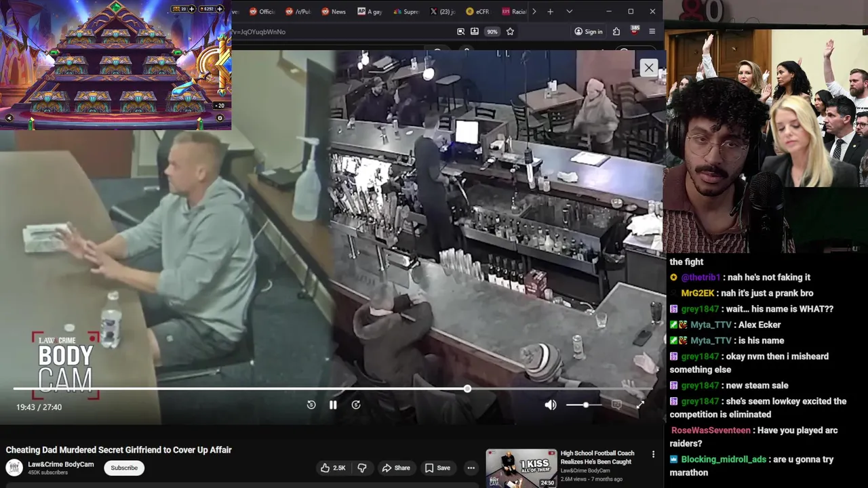Switch to the AP A gay tab

[370, 12]
